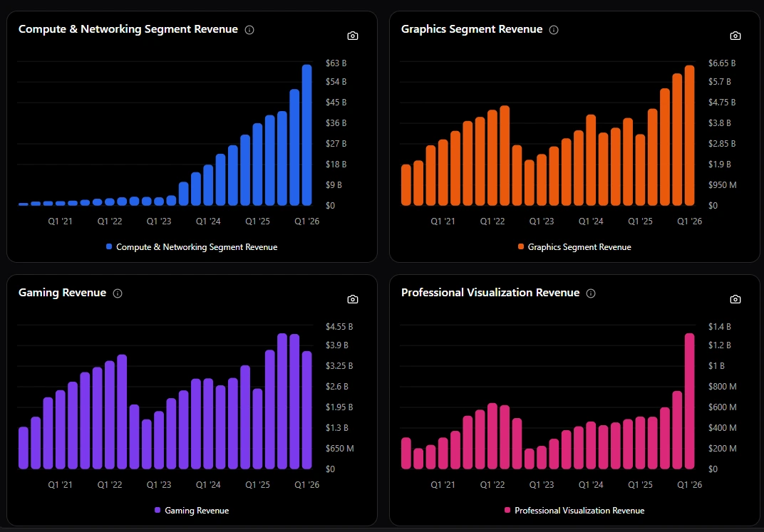This screenshot has height=532, width=764.
Task: Click purple legend swatch for Gaming Revenue
Action: 158,510
